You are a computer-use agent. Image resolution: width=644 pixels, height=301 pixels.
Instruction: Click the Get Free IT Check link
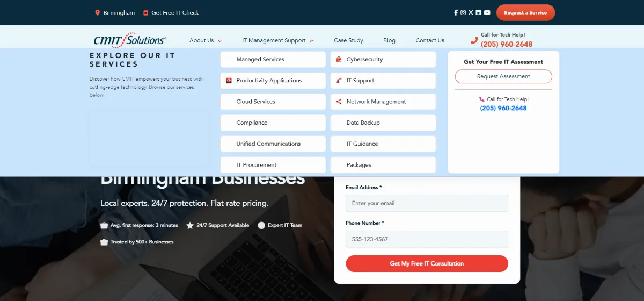(175, 12)
